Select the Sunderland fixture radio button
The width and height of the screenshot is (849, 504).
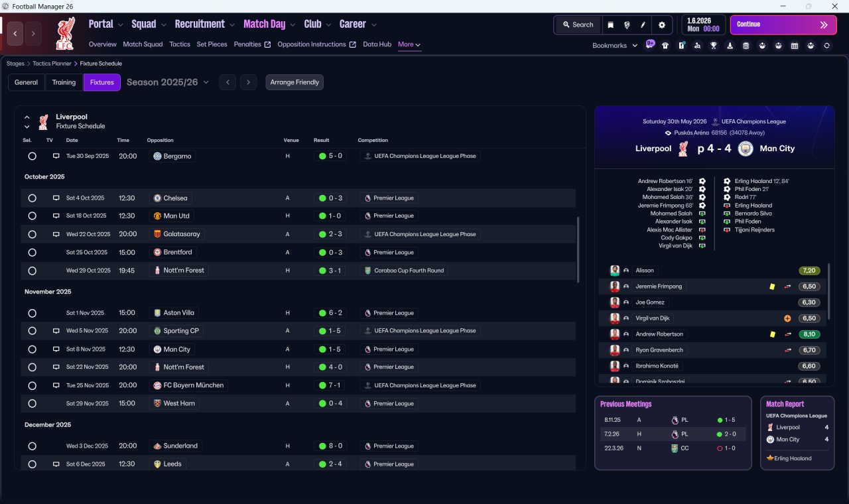32,446
